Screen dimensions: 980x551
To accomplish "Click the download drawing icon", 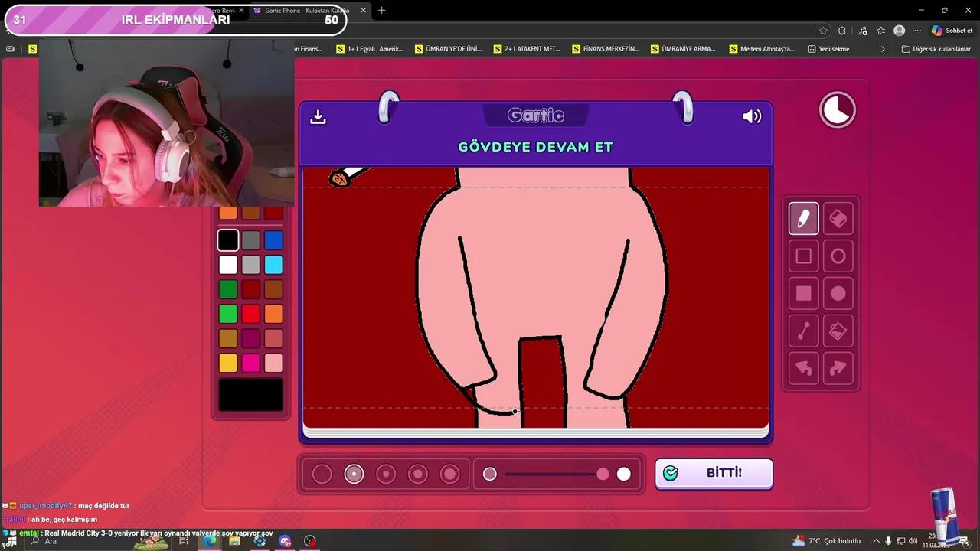I will click(x=318, y=116).
